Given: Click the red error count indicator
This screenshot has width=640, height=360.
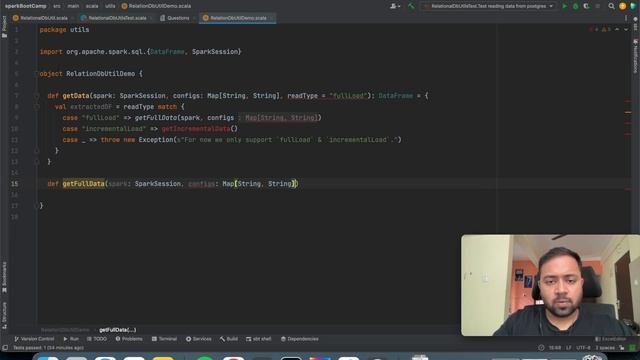Looking at the screenshot, I should point(594,29).
